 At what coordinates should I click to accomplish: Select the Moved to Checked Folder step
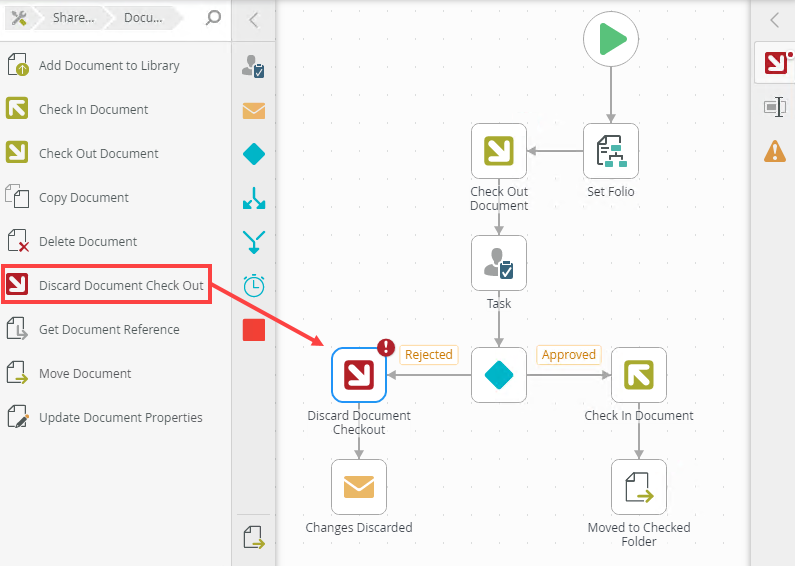pyautogui.click(x=639, y=487)
